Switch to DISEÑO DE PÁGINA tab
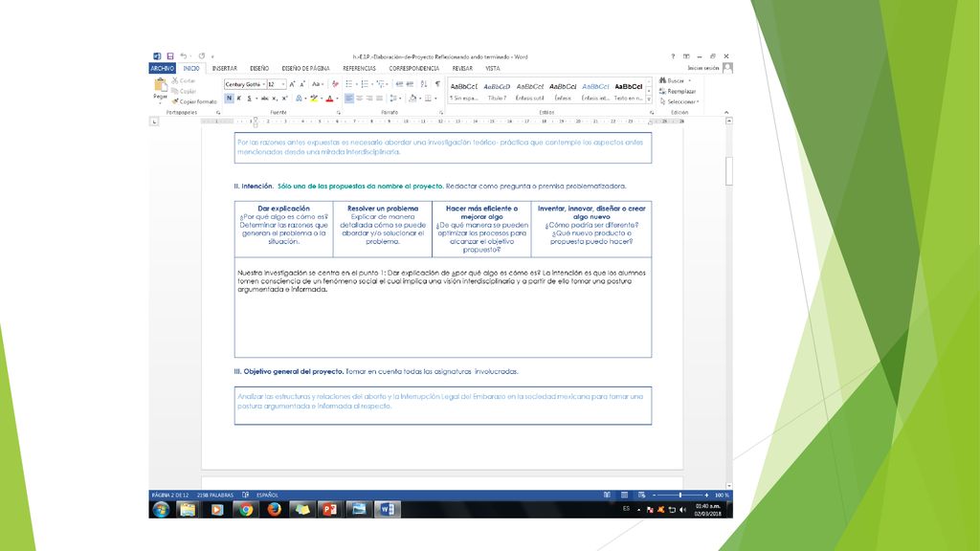The image size is (980, 551). 305,69
